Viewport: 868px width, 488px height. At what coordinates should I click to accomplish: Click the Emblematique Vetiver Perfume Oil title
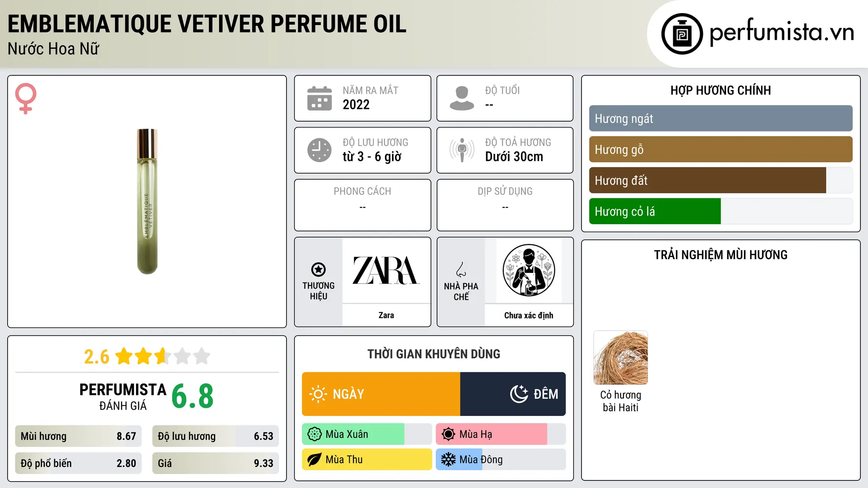point(207,24)
